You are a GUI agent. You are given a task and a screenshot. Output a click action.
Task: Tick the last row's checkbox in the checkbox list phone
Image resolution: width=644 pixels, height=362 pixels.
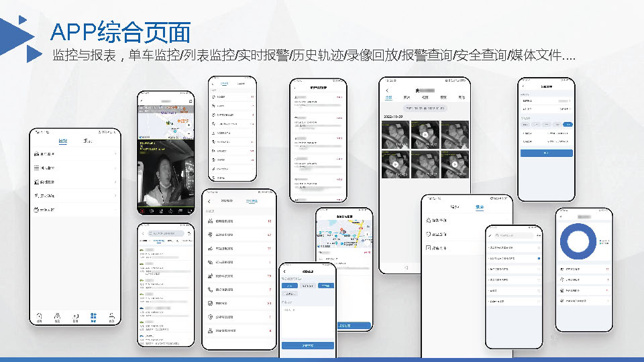pos(539,301)
